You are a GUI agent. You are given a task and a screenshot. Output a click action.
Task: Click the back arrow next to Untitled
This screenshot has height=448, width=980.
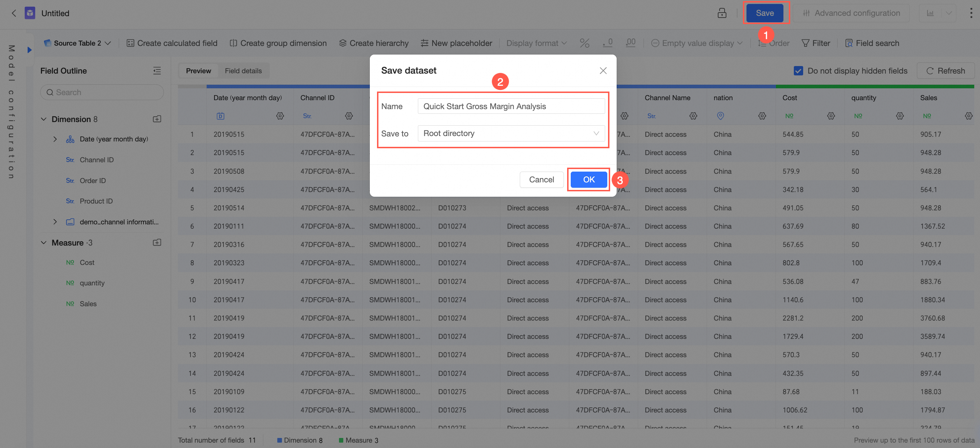click(14, 13)
